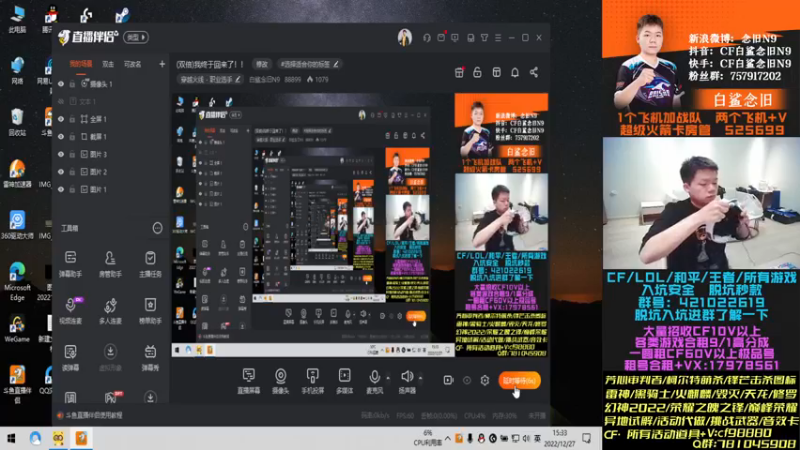Open the 弹幕助手 tool
The height and width of the screenshot is (450, 800).
pyautogui.click(x=70, y=264)
